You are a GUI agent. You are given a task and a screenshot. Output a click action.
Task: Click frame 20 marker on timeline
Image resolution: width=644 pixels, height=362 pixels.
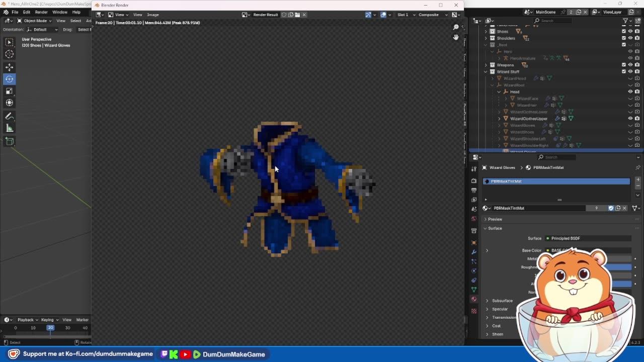click(50, 328)
